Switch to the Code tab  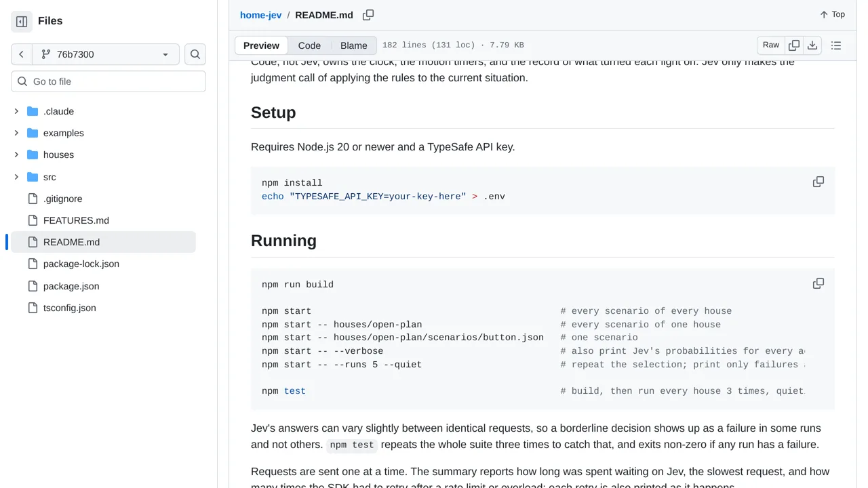pyautogui.click(x=309, y=45)
